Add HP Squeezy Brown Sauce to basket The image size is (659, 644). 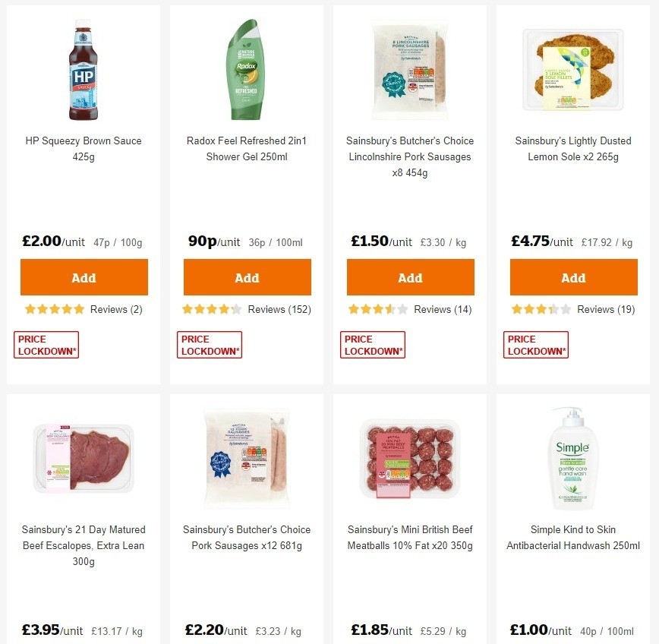click(84, 276)
